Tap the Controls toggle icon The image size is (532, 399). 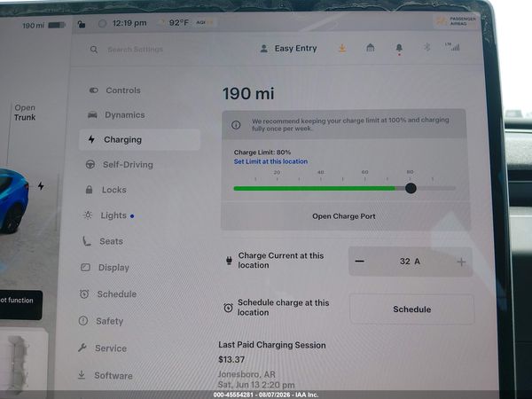[x=94, y=90]
